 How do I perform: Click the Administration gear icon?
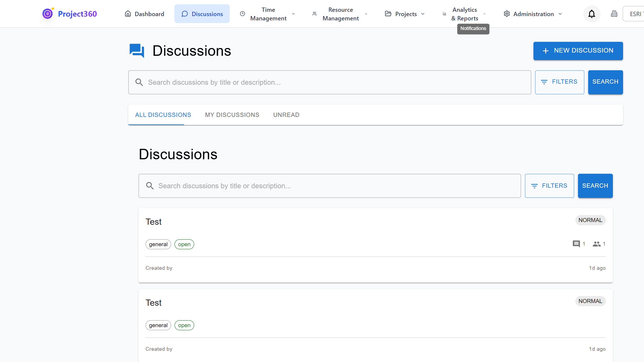[507, 14]
